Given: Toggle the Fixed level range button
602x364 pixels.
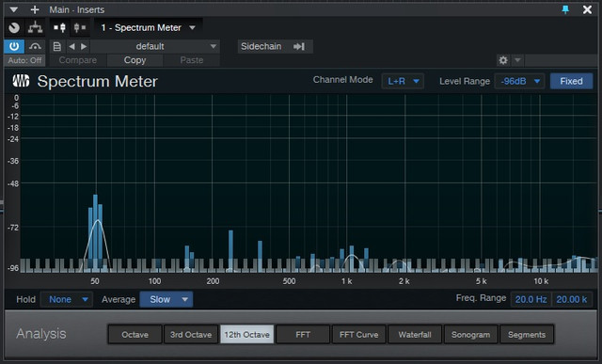Looking at the screenshot, I should pos(571,81).
